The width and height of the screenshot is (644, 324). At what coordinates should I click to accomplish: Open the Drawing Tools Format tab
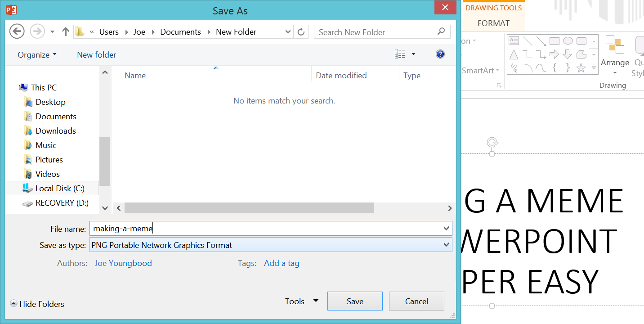(x=493, y=23)
